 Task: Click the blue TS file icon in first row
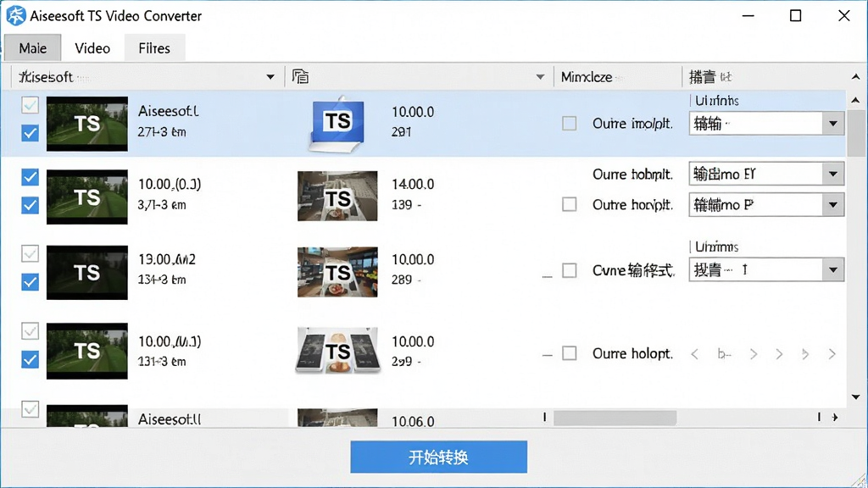[x=337, y=124]
